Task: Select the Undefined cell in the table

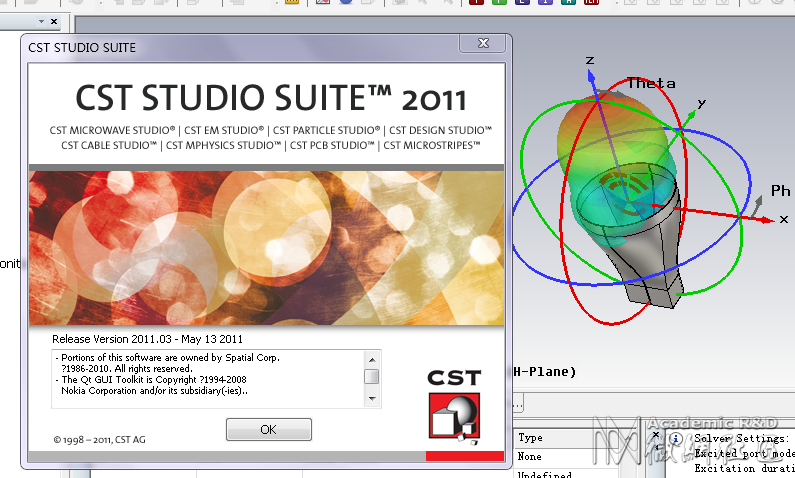Action: coord(544,474)
